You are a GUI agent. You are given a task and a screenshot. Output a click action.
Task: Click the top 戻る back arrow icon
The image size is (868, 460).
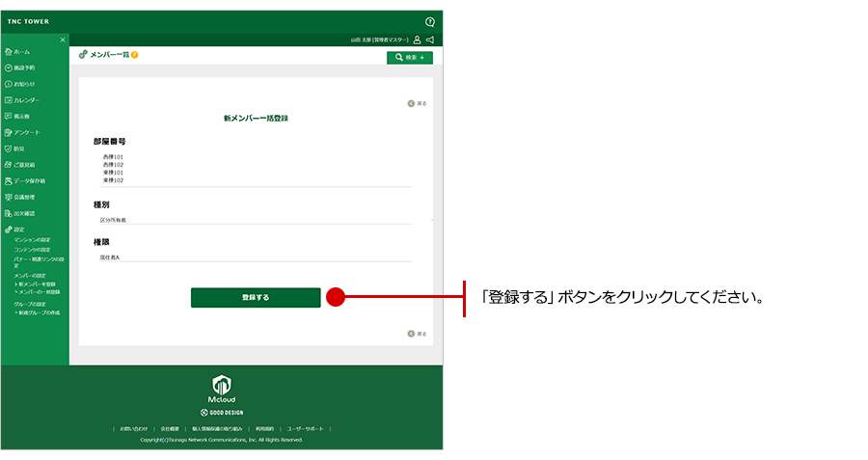click(x=411, y=103)
